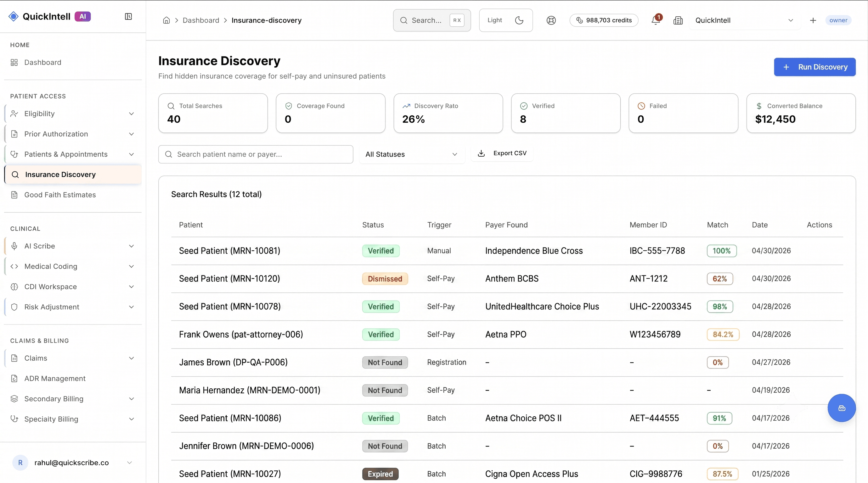The image size is (868, 483).
Task: Open the floating chat assistant button
Action: [x=841, y=408]
